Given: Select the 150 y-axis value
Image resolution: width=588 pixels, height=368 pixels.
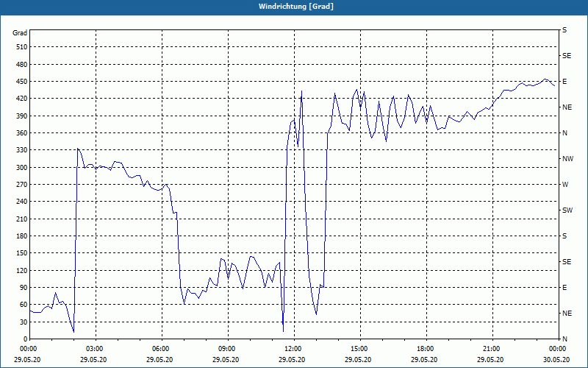Looking at the screenshot, I should [22, 253].
